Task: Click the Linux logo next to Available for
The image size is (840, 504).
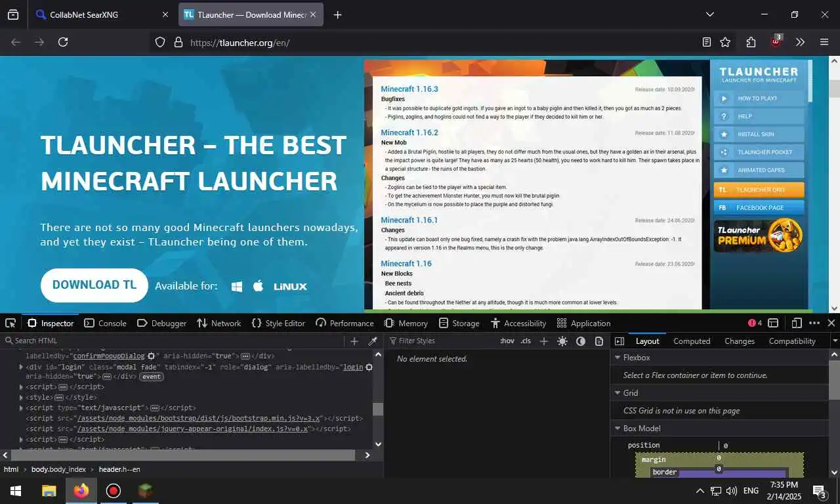Action: pos(290,286)
